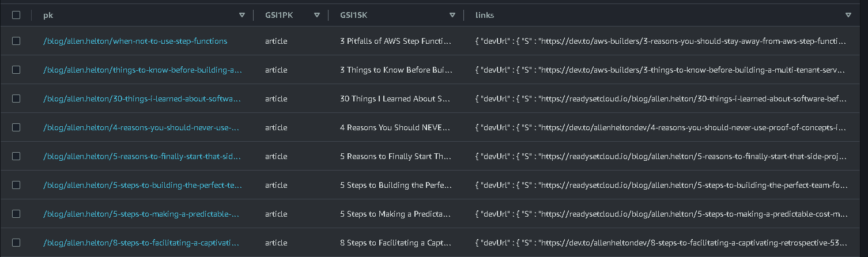Open the pk column sort dropdown arrow
Viewport: 868px width, 257px height.
(x=242, y=16)
